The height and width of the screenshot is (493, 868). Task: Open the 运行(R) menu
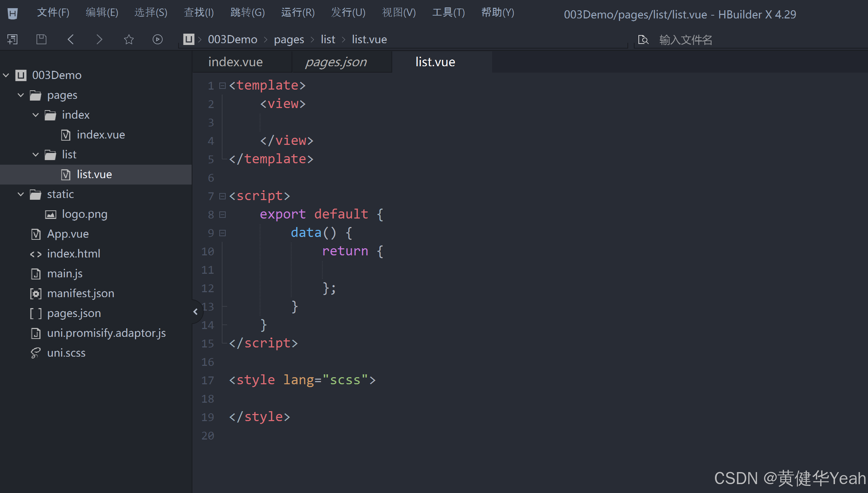tap(298, 12)
